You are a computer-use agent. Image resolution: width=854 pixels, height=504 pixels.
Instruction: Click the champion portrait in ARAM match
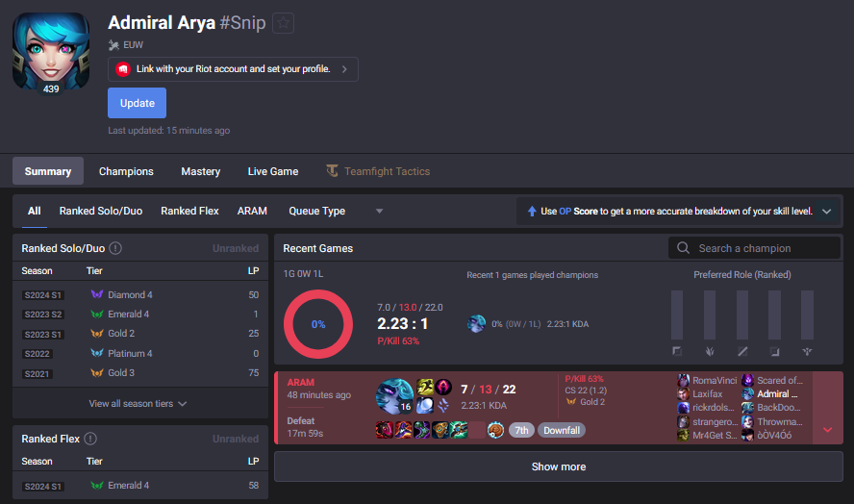click(x=395, y=396)
